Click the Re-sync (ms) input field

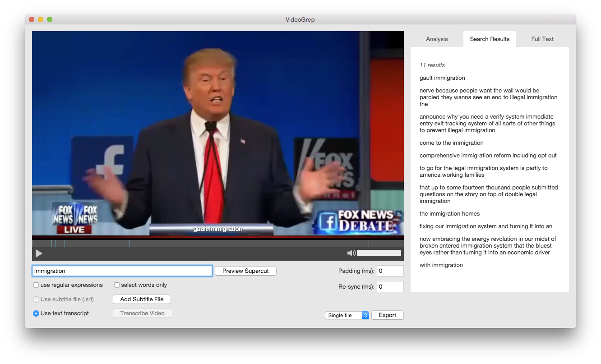(x=390, y=286)
